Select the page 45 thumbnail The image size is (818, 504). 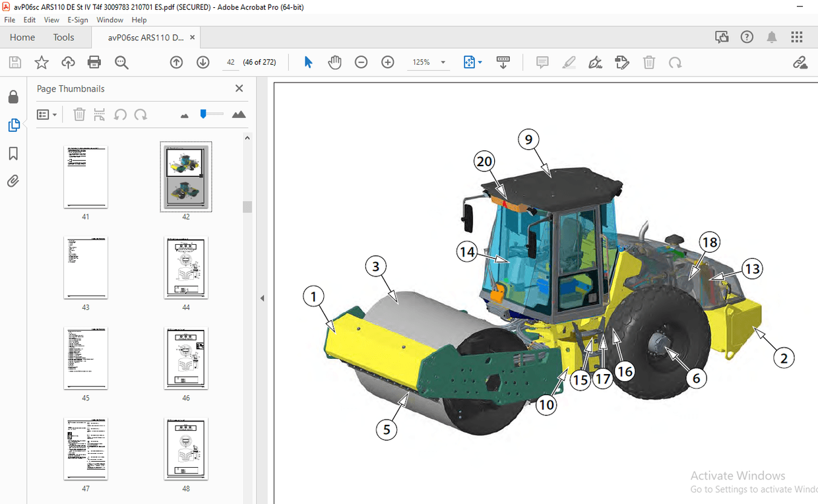pos(86,358)
